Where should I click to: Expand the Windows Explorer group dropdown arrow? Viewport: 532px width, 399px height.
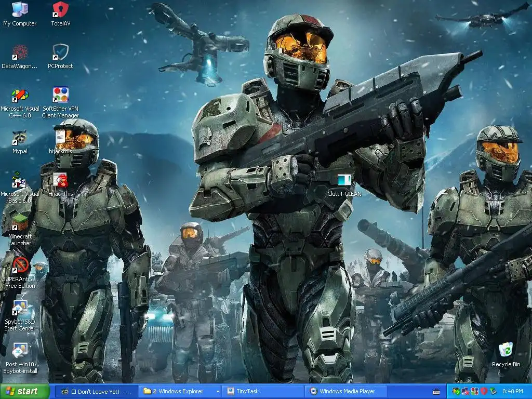pyautogui.click(x=218, y=392)
